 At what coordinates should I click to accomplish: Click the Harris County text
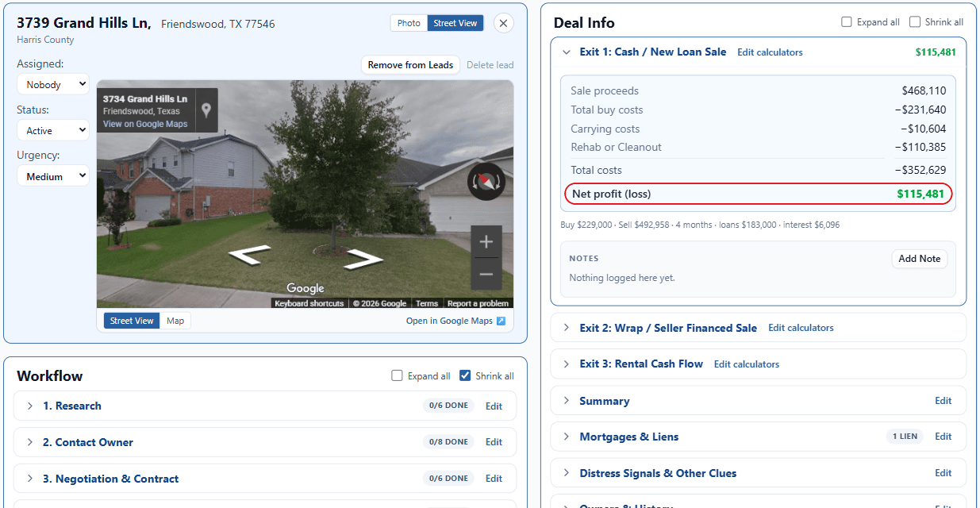click(x=45, y=40)
